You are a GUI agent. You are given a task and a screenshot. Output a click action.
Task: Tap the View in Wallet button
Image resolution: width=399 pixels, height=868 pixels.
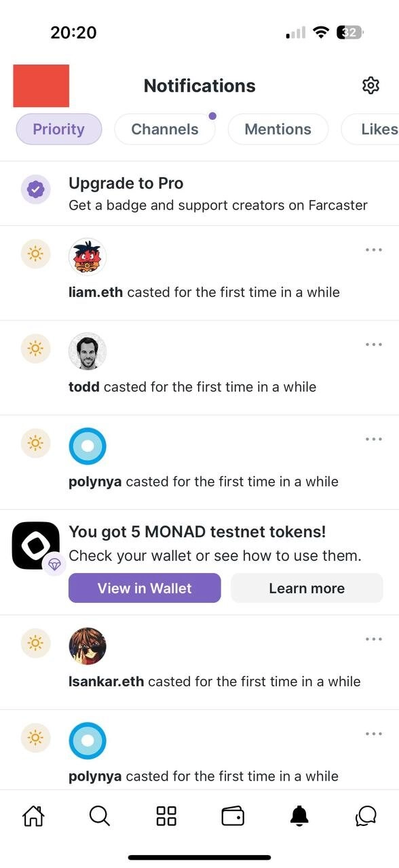pos(145,588)
